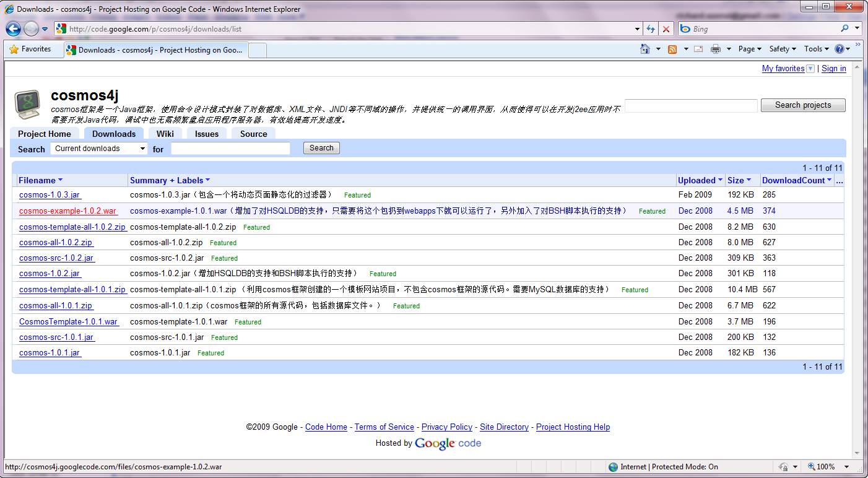This screenshot has width=868, height=478.
Task: Open the Safety menu dropdown
Action: point(783,49)
